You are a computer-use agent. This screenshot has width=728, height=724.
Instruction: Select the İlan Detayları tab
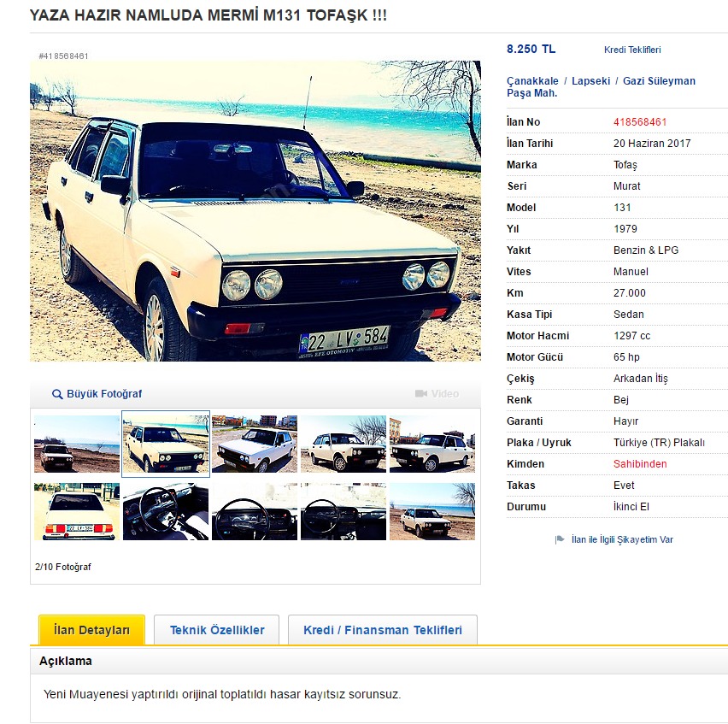[x=92, y=630]
